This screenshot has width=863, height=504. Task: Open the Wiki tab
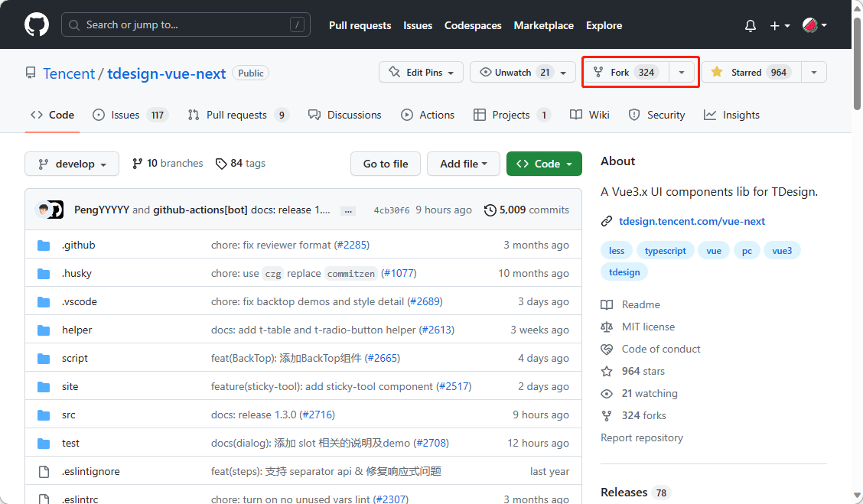click(x=589, y=115)
